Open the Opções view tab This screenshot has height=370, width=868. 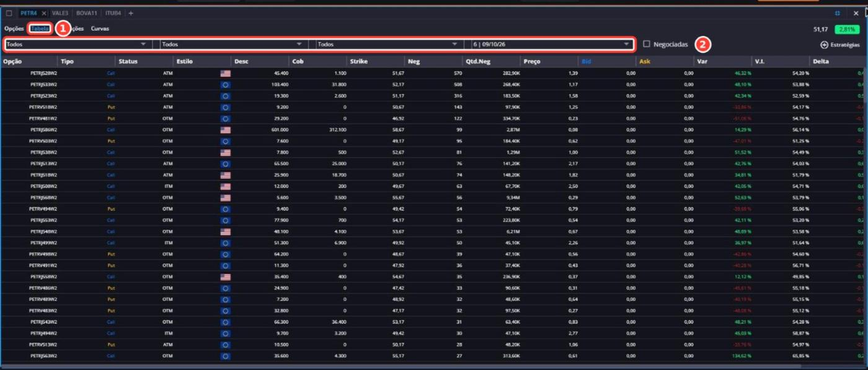[x=14, y=29]
